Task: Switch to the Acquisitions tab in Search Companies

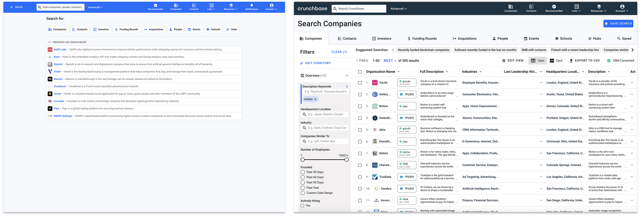Action: 465,39
